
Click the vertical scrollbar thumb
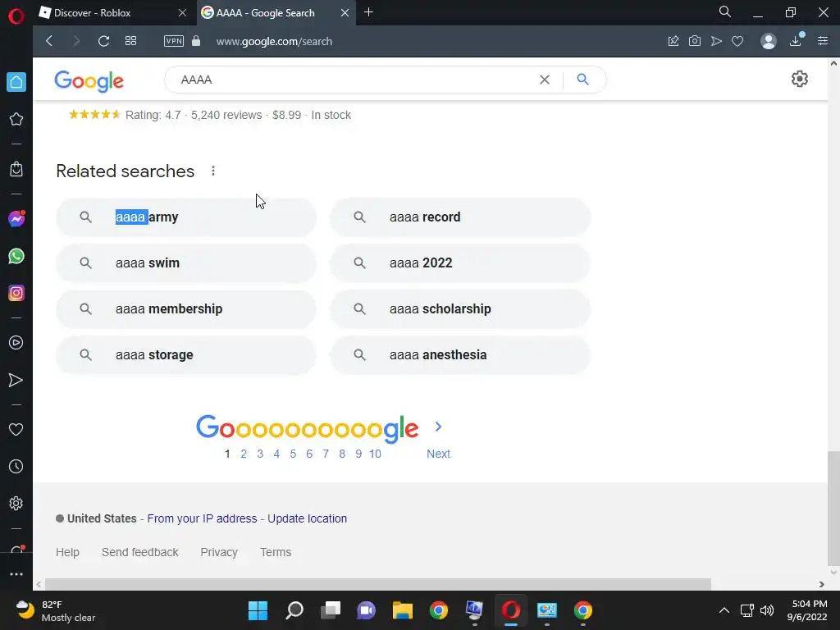point(833,508)
